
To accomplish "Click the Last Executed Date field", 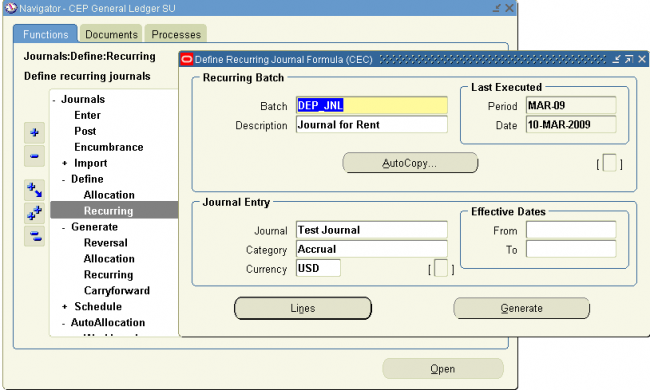I will coord(571,124).
